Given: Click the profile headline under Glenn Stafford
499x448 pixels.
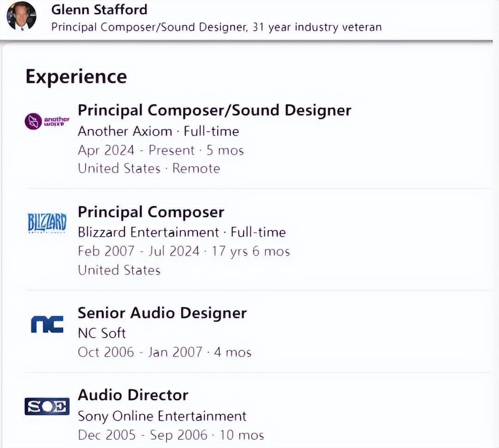Looking at the screenshot, I should tap(216, 27).
